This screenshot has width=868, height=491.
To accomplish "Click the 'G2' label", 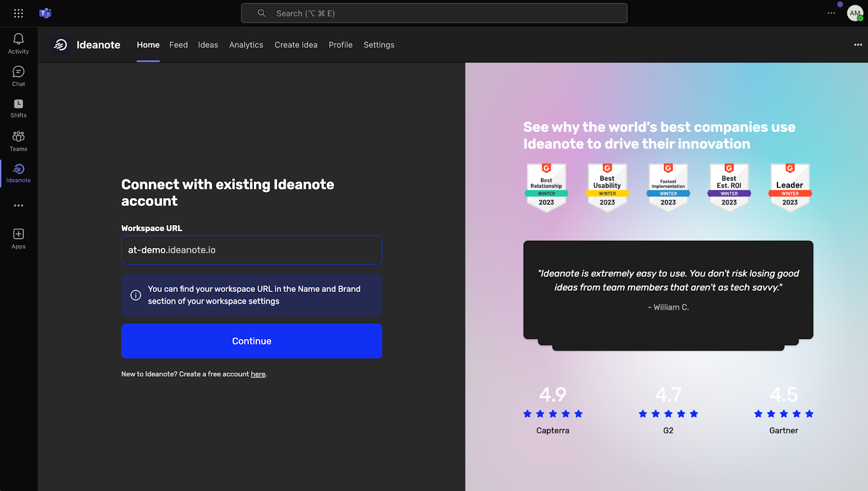I will 668,431.
